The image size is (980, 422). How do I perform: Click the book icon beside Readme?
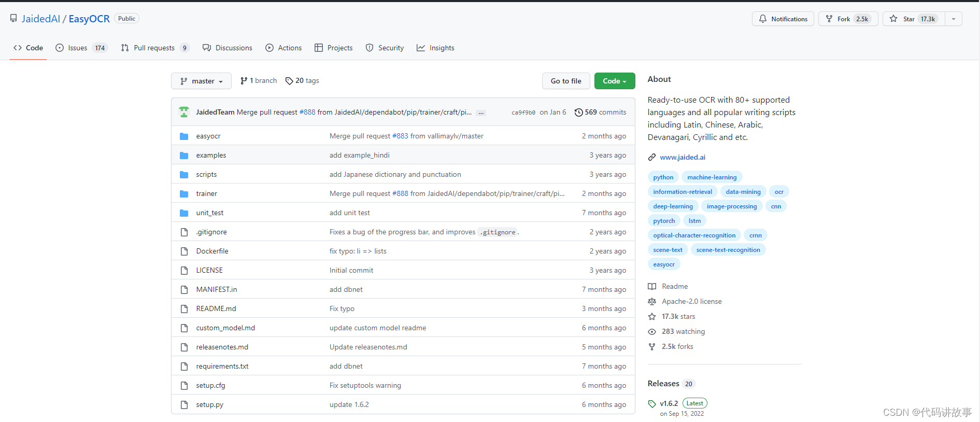(652, 287)
